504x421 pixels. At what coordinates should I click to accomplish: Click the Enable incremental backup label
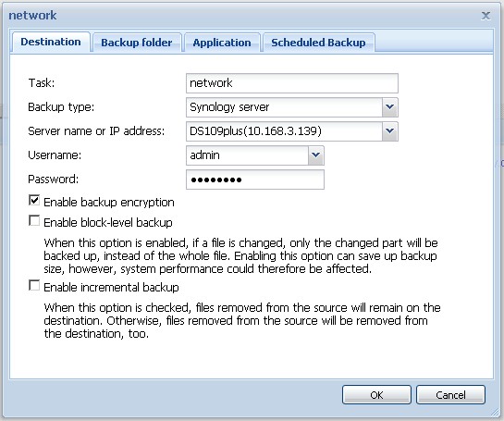coord(111,287)
